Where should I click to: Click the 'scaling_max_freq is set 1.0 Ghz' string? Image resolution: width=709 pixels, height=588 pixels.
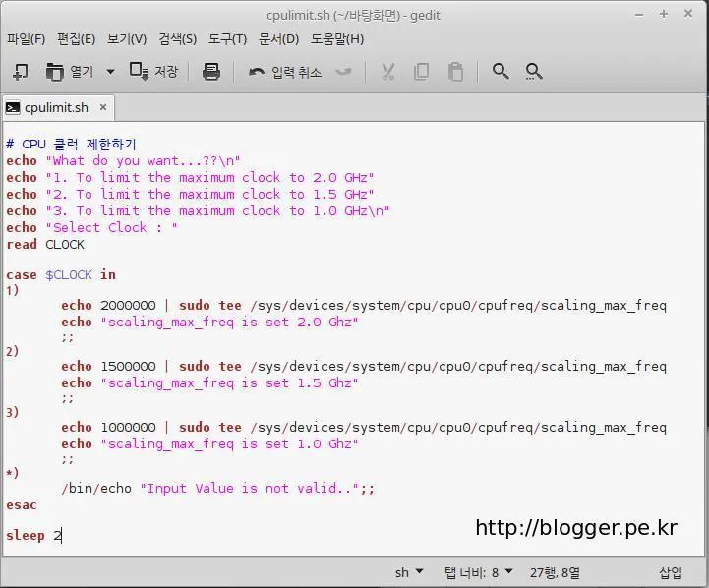tap(230, 444)
